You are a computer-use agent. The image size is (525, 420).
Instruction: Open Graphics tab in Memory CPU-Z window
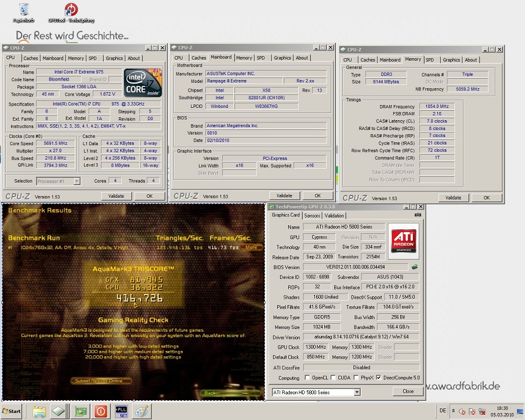(x=451, y=60)
